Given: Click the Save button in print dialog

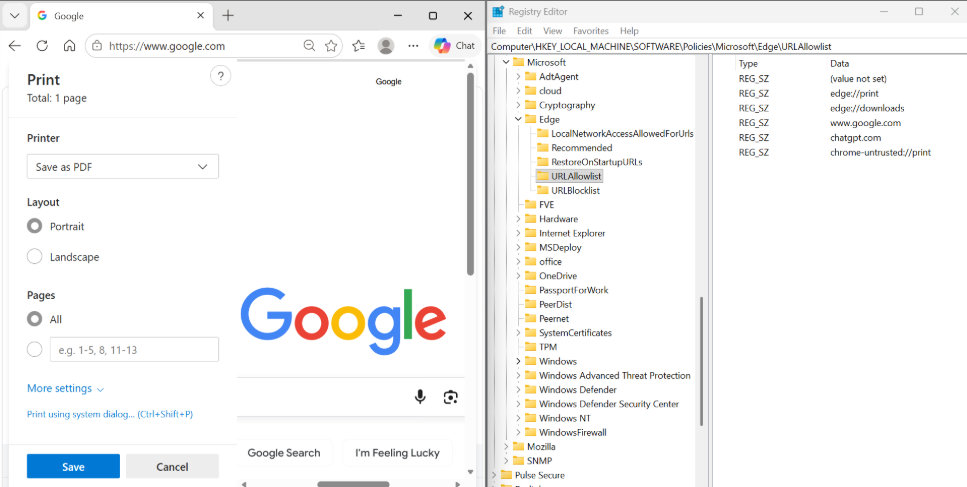Looking at the screenshot, I should click(x=73, y=467).
